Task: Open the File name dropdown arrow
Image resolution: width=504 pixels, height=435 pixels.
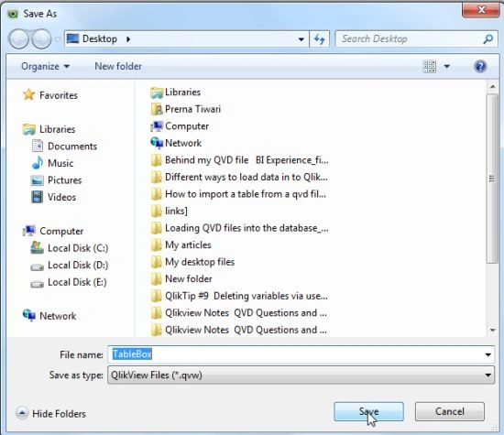Action: tap(488, 354)
